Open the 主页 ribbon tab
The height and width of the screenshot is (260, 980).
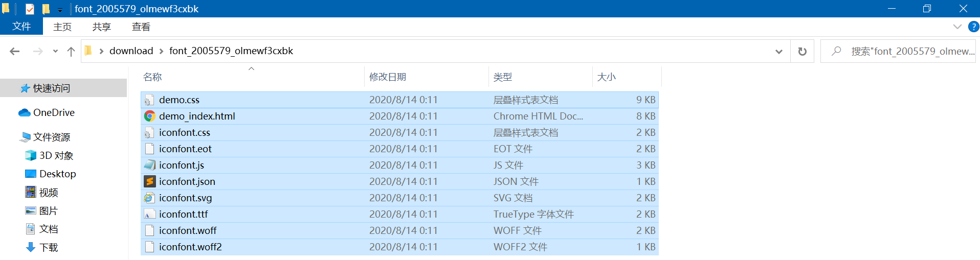coord(62,27)
